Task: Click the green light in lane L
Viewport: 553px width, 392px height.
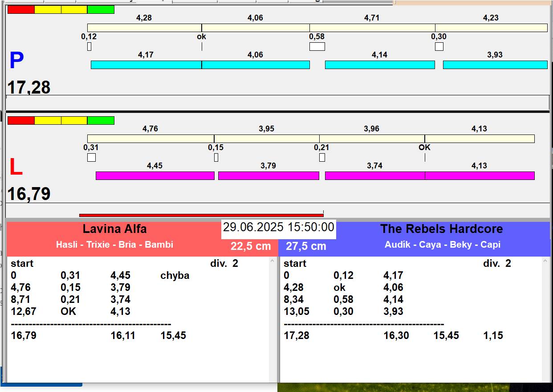Action: point(101,120)
